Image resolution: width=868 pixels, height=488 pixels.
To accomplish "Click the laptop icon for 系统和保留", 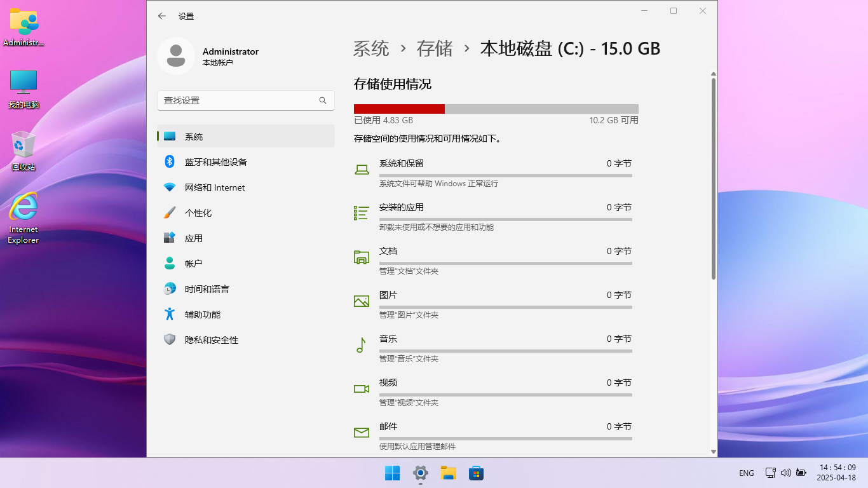I will tap(362, 170).
